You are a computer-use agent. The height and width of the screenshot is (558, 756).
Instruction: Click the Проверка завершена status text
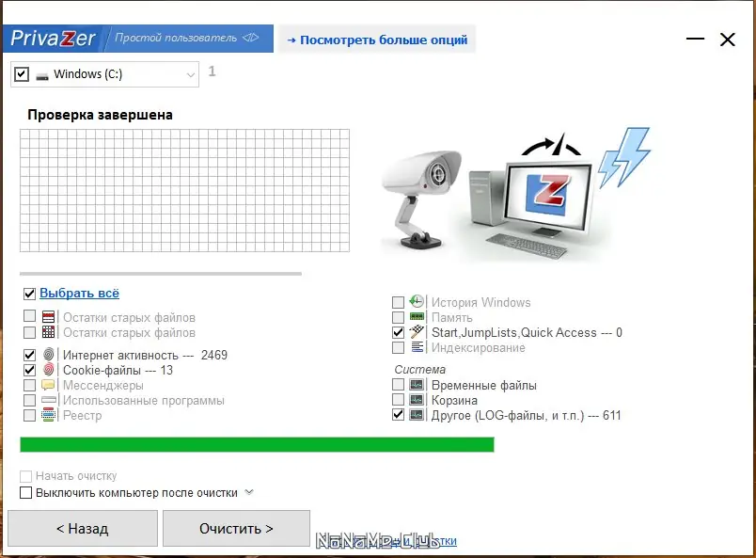point(100,115)
